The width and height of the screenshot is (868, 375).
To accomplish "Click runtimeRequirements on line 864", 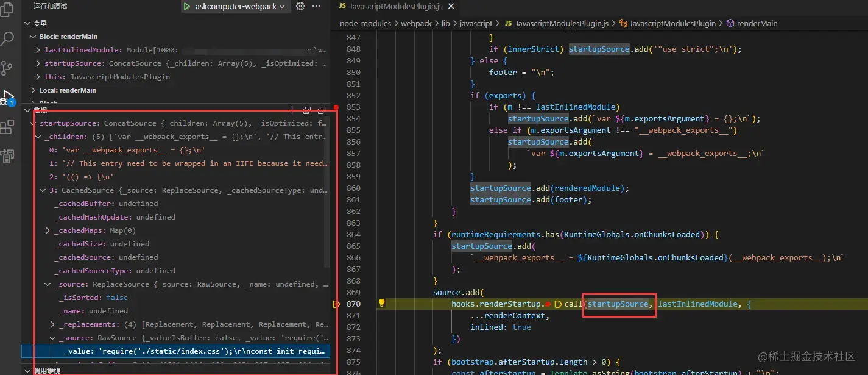I will (x=495, y=234).
